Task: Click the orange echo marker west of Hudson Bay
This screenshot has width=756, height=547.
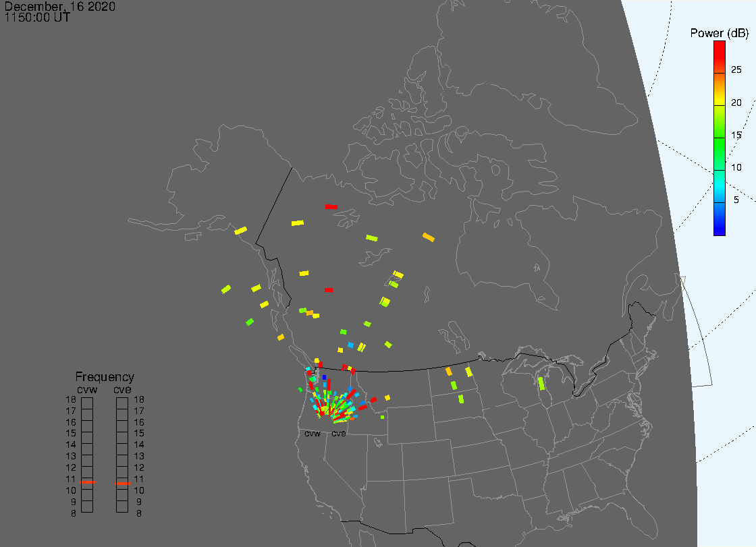Action: (428, 237)
